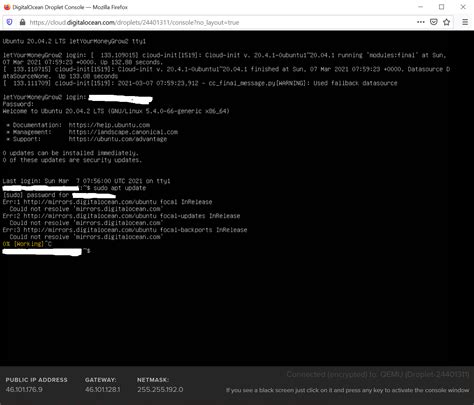Maximize the Firefox window

tap(442, 7)
